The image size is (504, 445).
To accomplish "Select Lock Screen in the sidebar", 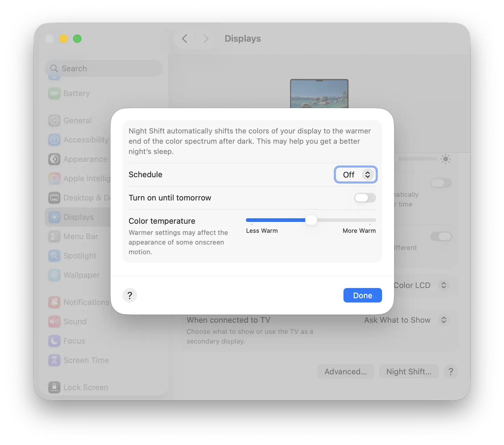I will [86, 387].
